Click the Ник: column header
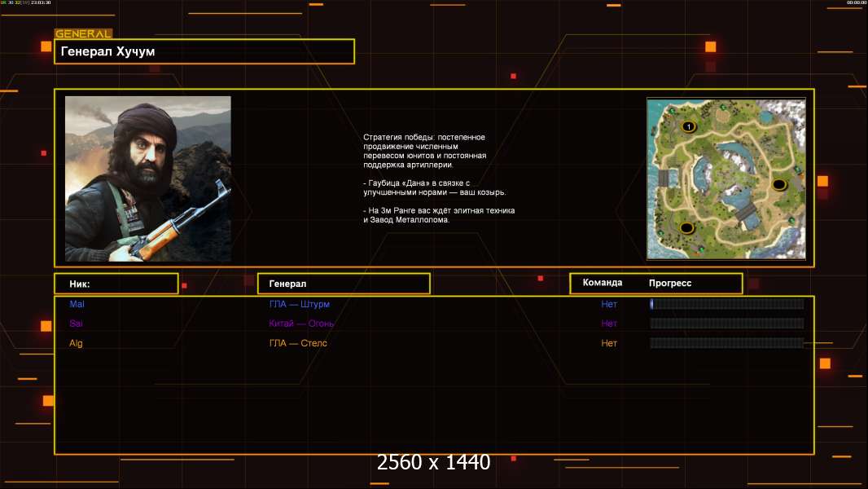Image resolution: width=868 pixels, height=489 pixels. click(x=116, y=284)
